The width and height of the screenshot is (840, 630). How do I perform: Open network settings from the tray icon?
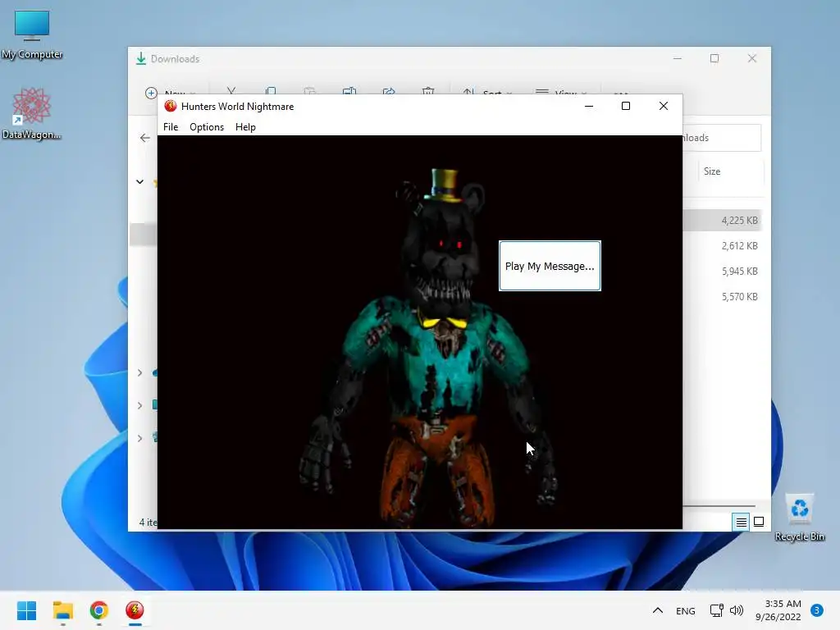coord(716,610)
